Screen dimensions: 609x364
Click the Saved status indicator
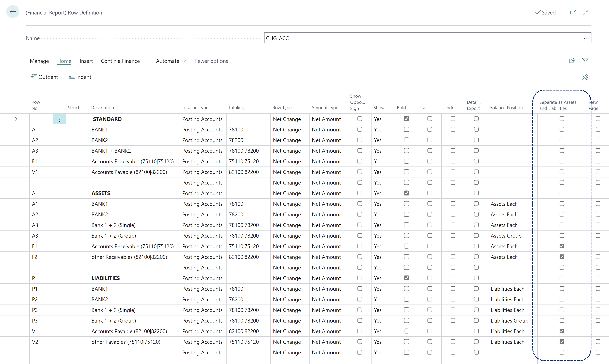click(545, 12)
